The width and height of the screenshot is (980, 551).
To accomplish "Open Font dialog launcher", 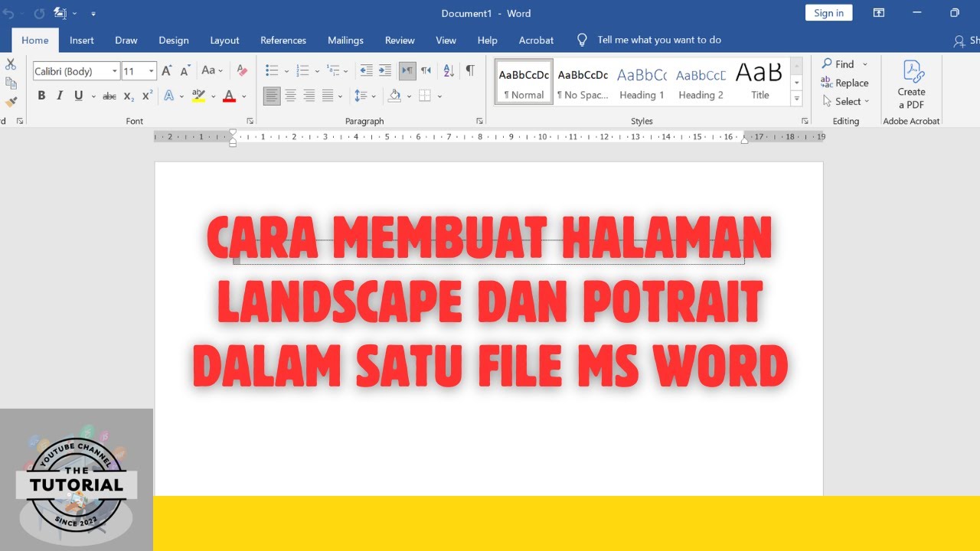I will (250, 121).
